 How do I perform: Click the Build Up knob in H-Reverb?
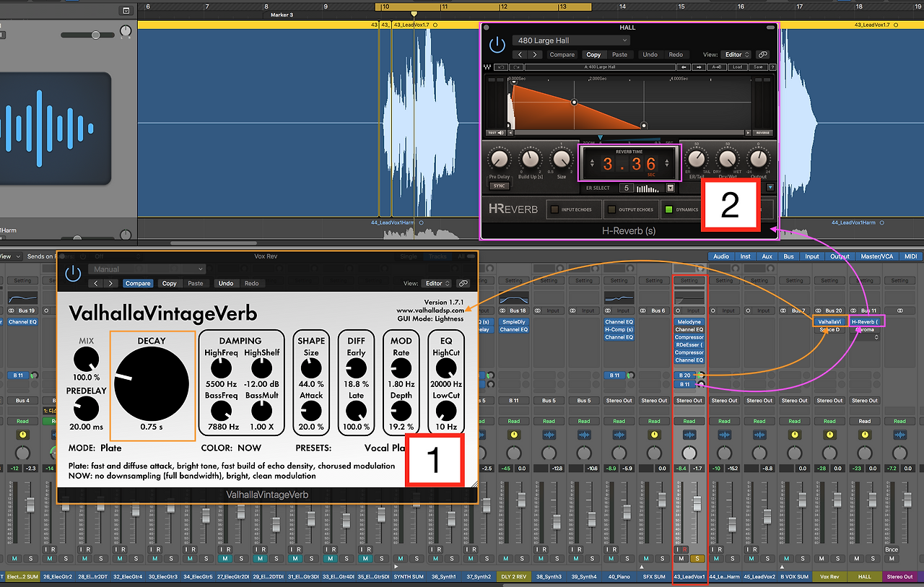(530, 157)
